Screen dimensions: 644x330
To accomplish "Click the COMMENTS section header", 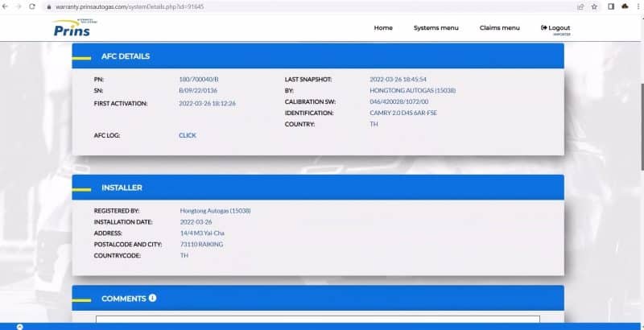I will 318,299.
